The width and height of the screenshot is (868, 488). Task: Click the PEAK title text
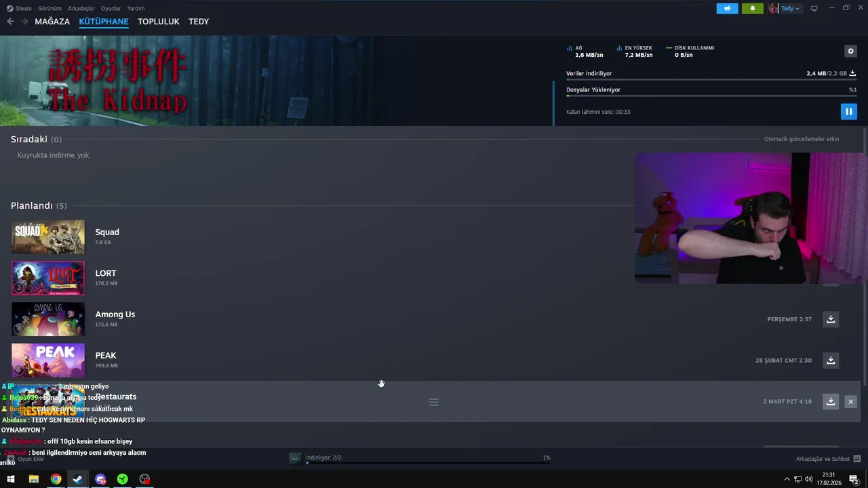pos(106,355)
